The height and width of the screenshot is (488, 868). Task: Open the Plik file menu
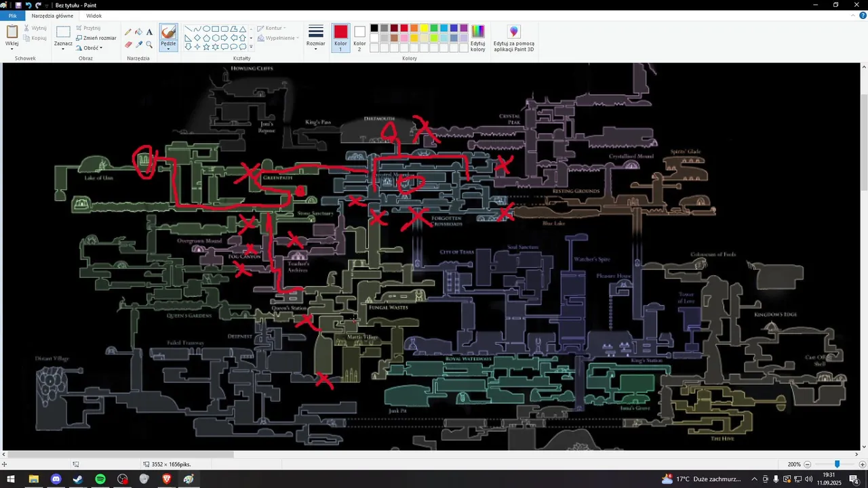point(12,16)
